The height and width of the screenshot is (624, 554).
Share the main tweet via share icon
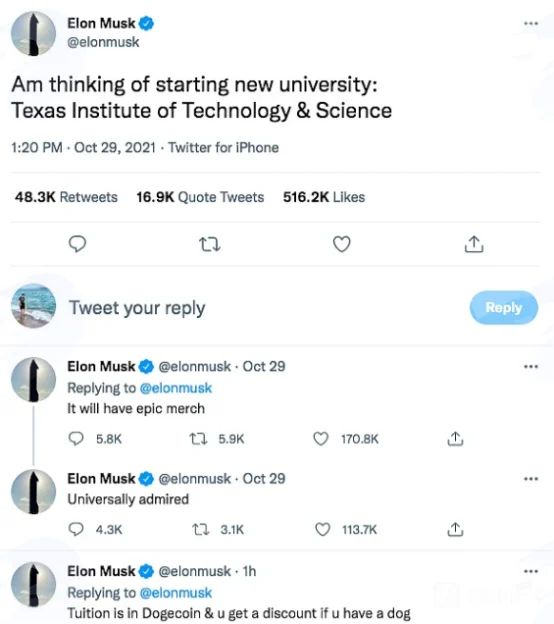point(474,244)
